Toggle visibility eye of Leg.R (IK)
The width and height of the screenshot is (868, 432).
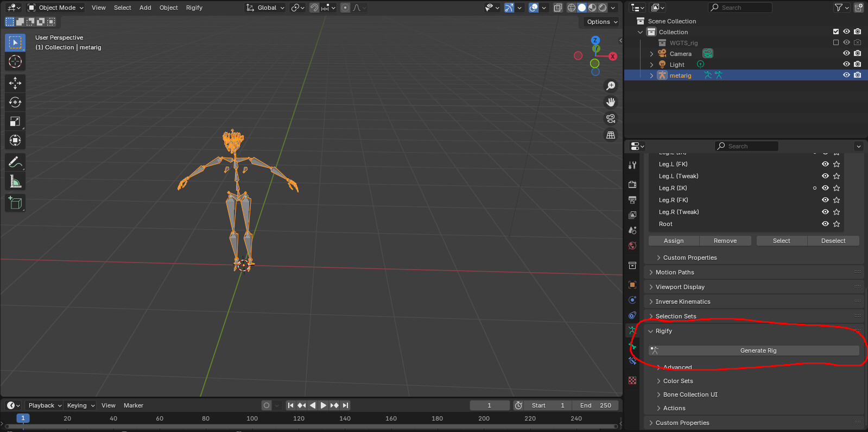point(825,188)
